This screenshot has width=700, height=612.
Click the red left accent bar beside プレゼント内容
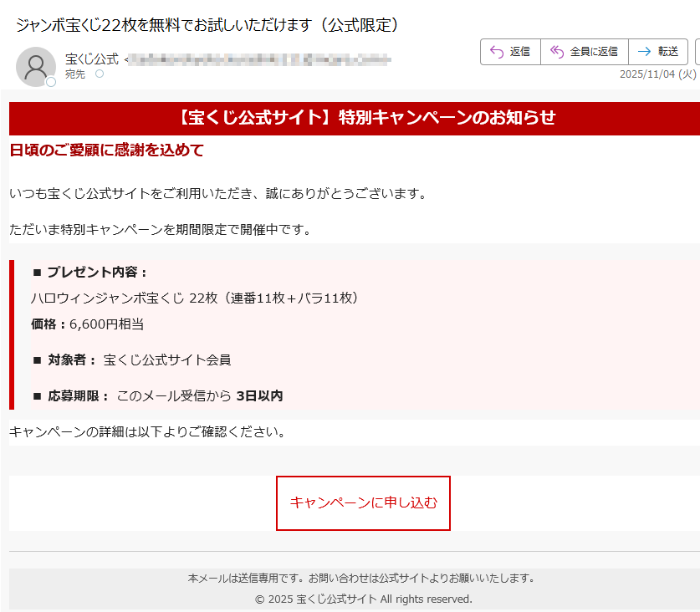[x=11, y=329]
